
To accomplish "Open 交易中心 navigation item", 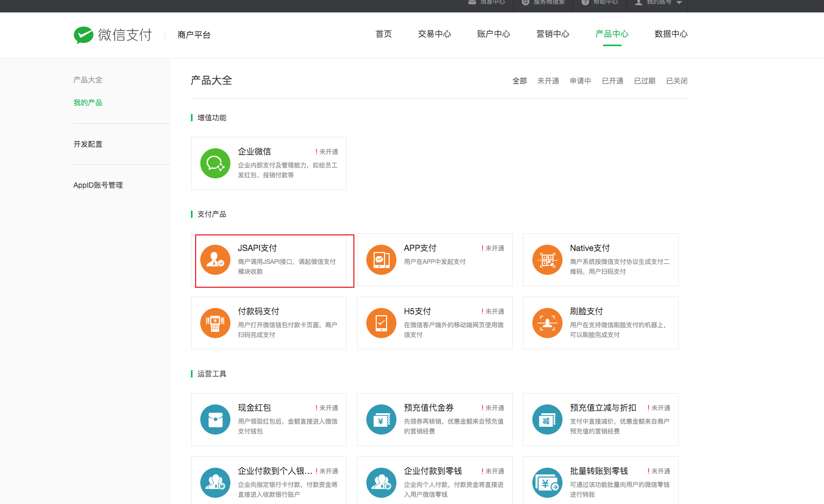I will point(435,34).
